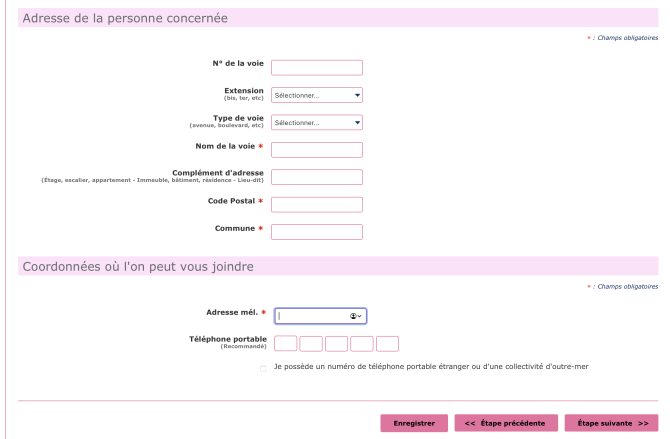Check the foreign mobile number checkbox

[x=263, y=367]
